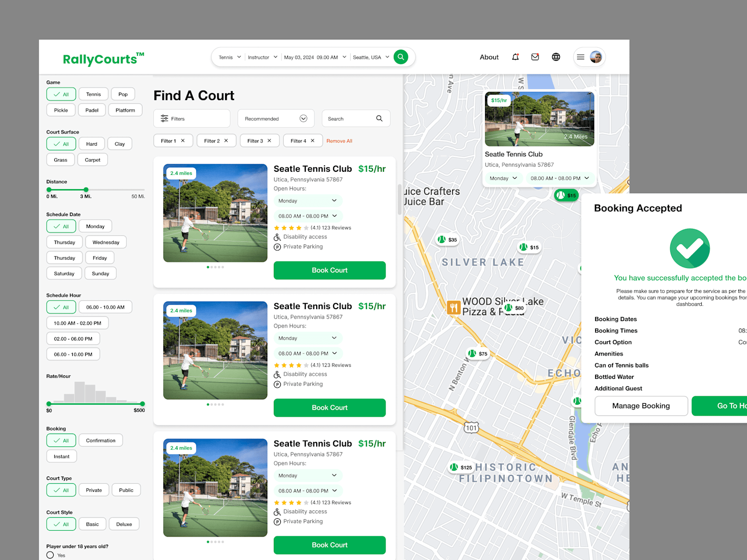Screen dimensions: 747x560
Task: Click the Remove All link
Action: [x=339, y=141]
